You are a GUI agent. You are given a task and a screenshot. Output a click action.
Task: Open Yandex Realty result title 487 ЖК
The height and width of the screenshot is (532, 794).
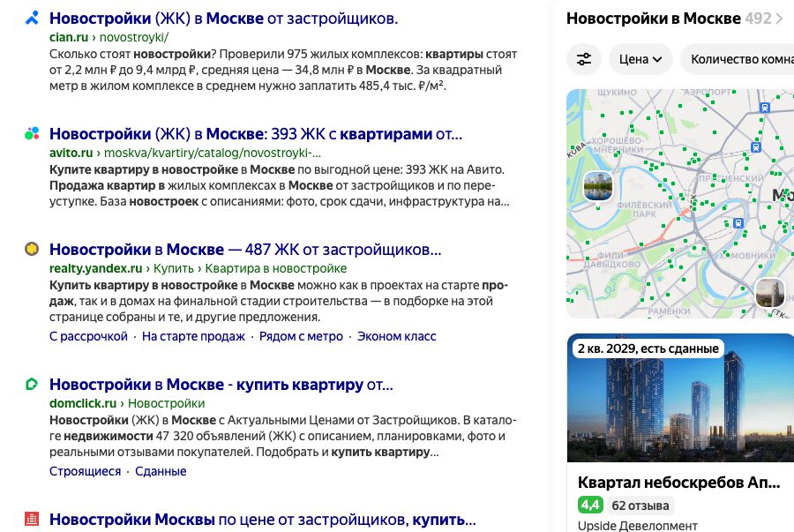tap(245, 250)
